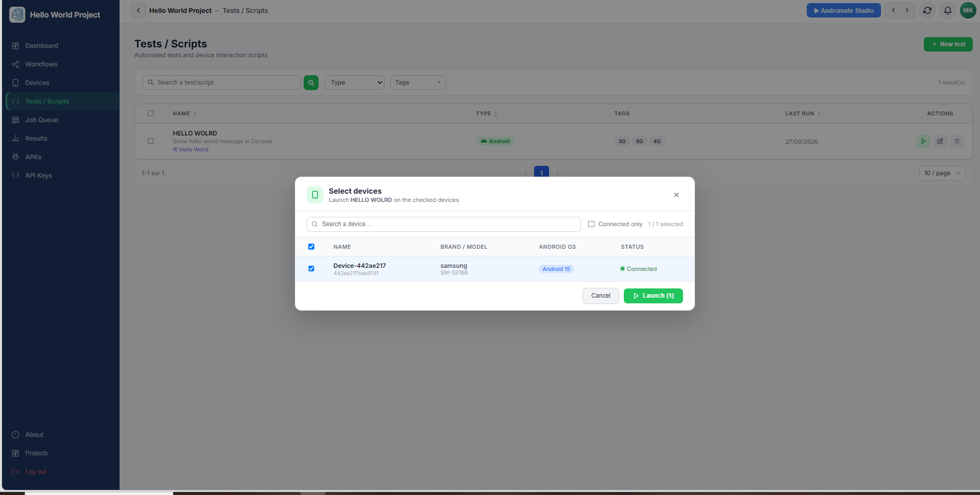Viewport: 980px width, 495px height.
Task: Click the previous arrow in top bar
Action: 893,10
